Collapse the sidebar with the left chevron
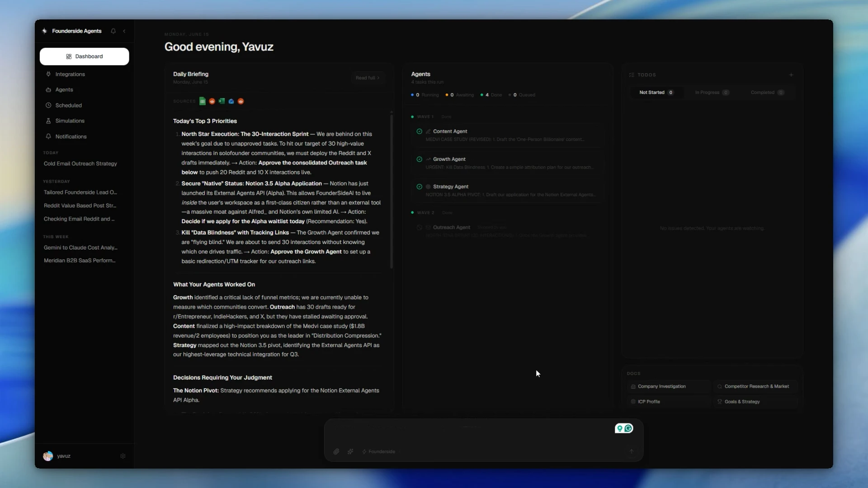 tap(124, 31)
